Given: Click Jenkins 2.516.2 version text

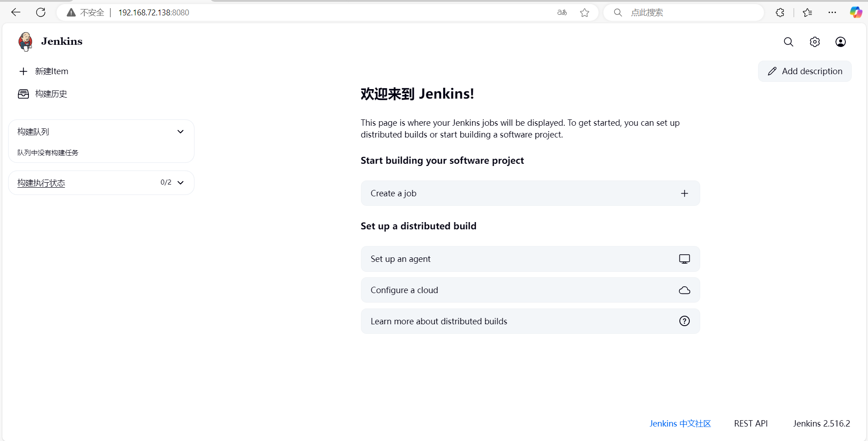Looking at the screenshot, I should click(x=821, y=424).
